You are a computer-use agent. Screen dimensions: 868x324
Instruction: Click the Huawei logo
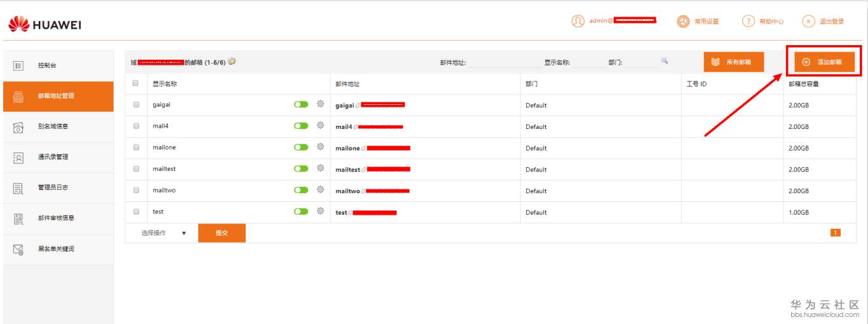pyautogui.click(x=44, y=25)
